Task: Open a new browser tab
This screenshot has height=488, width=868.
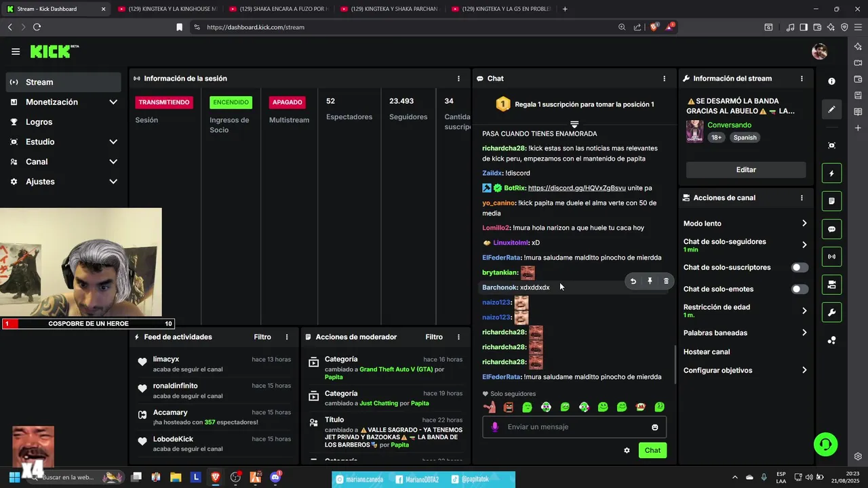Action: pyautogui.click(x=565, y=9)
